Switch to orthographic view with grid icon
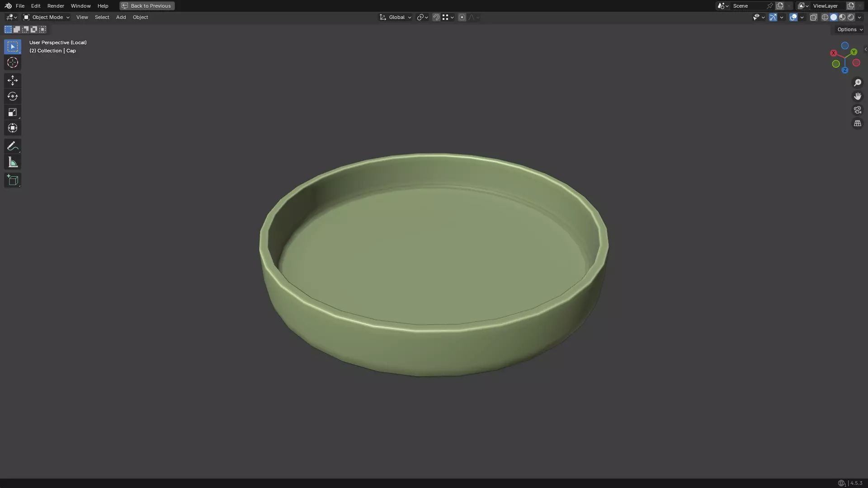Screen dimensions: 868x488 coord(857,123)
